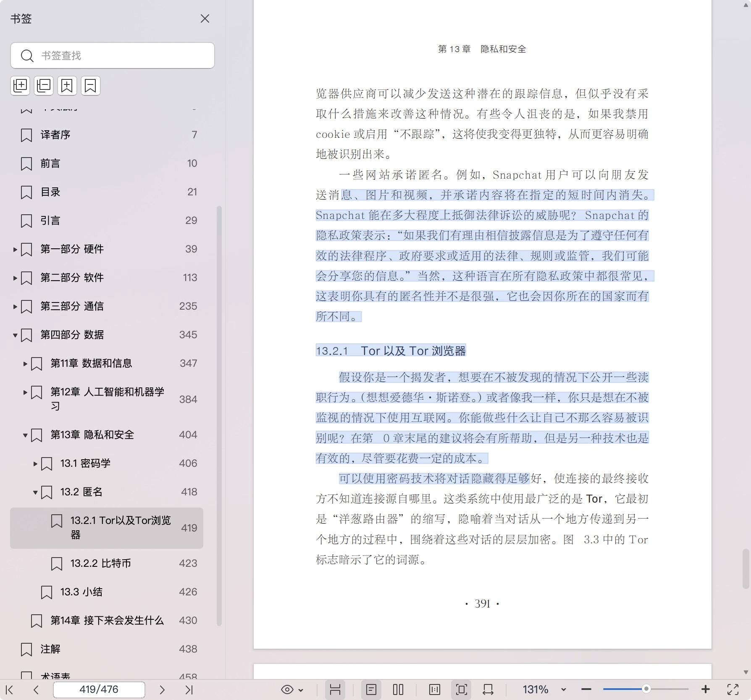The height and width of the screenshot is (700, 751).
Task: Close the bookmarks panel
Action: (x=205, y=18)
